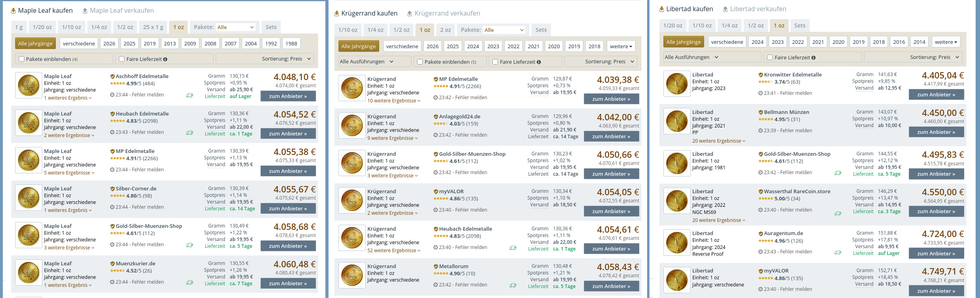Filter Libertad by year 2016
Viewport: 980px width, 298px height.
(899, 42)
